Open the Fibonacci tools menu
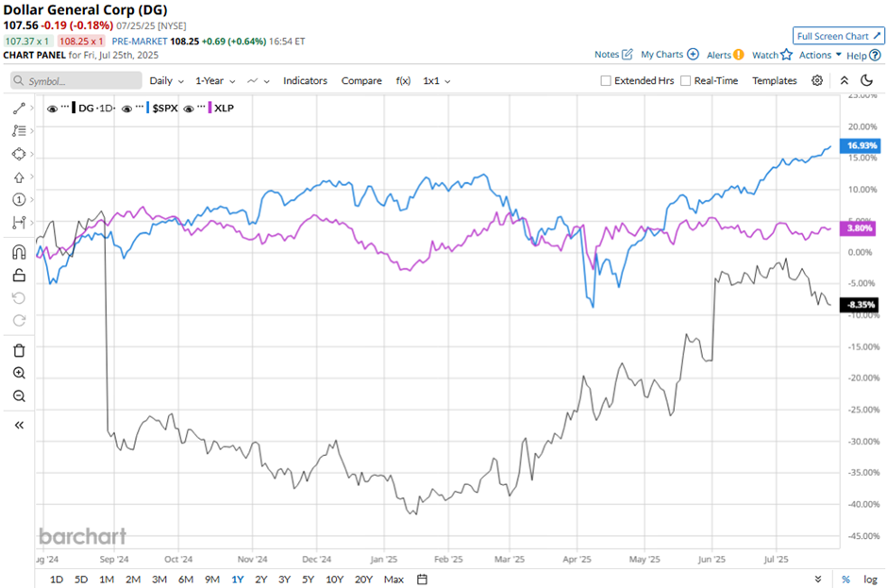 (19, 131)
